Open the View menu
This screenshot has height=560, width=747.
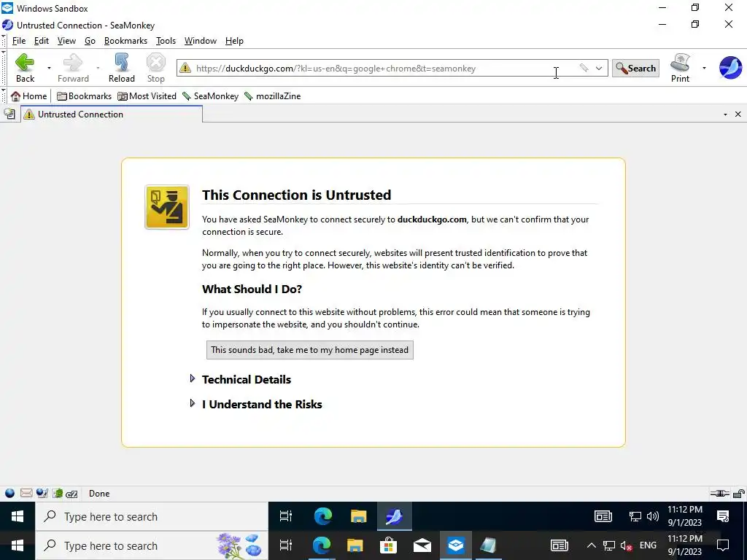tap(66, 41)
